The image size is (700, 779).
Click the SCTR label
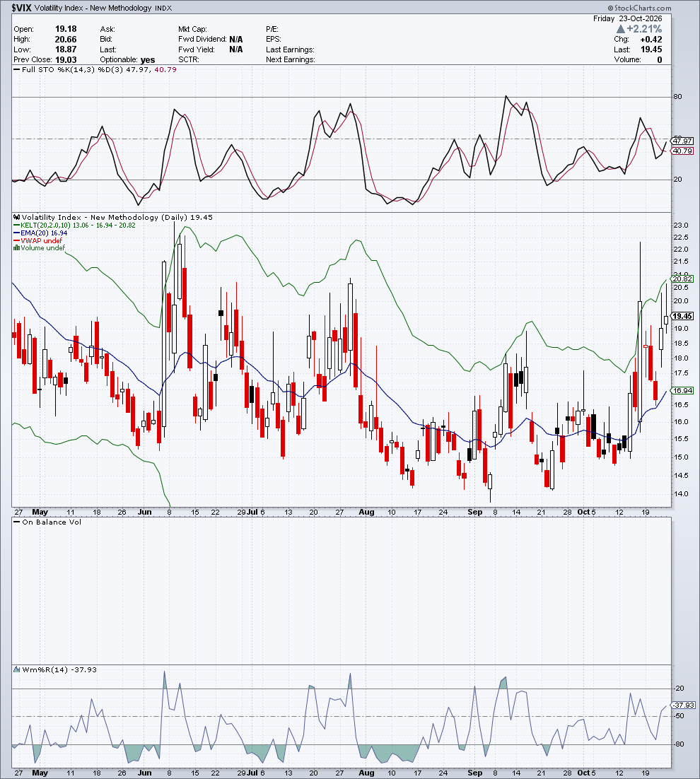(x=189, y=59)
